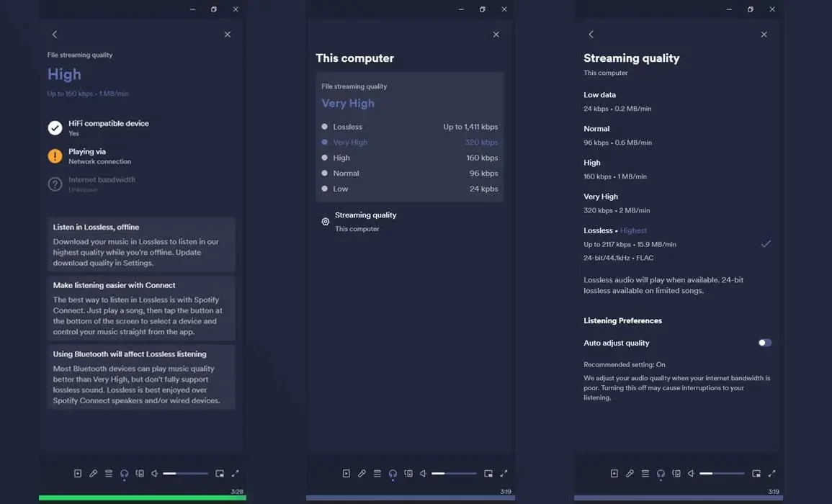This screenshot has width=832, height=504.
Task: Enter full screen with the expand icon
Action: click(x=236, y=473)
